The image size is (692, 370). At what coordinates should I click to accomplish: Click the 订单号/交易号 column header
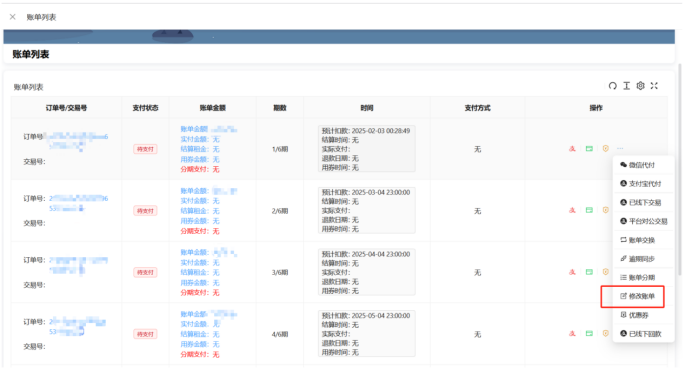[66, 108]
